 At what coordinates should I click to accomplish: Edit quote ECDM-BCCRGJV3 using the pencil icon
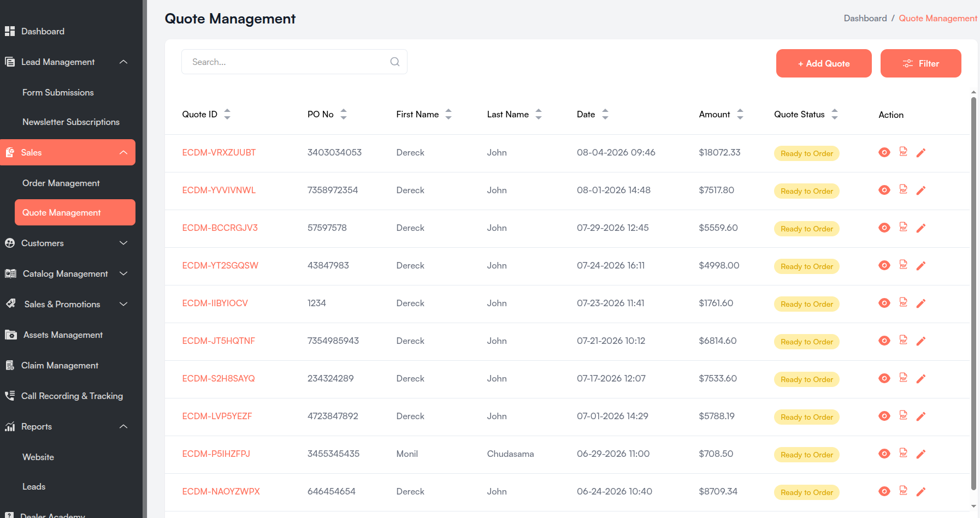(x=921, y=228)
